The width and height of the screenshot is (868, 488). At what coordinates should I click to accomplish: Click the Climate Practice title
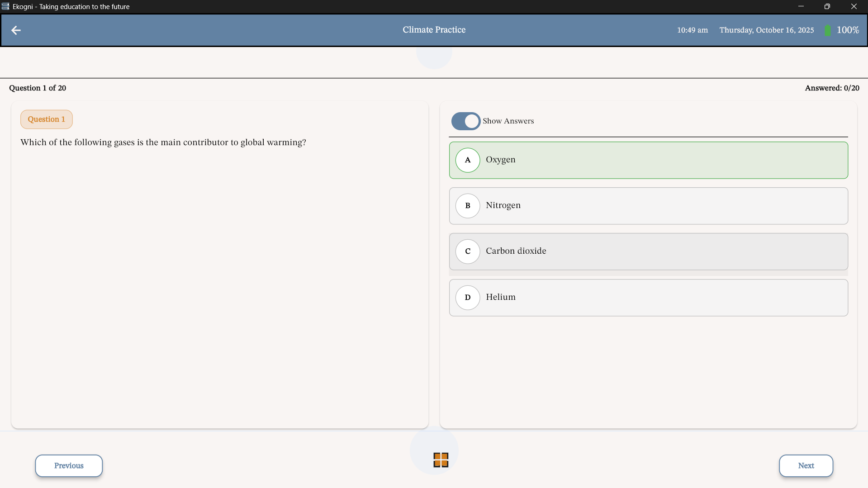tap(434, 30)
